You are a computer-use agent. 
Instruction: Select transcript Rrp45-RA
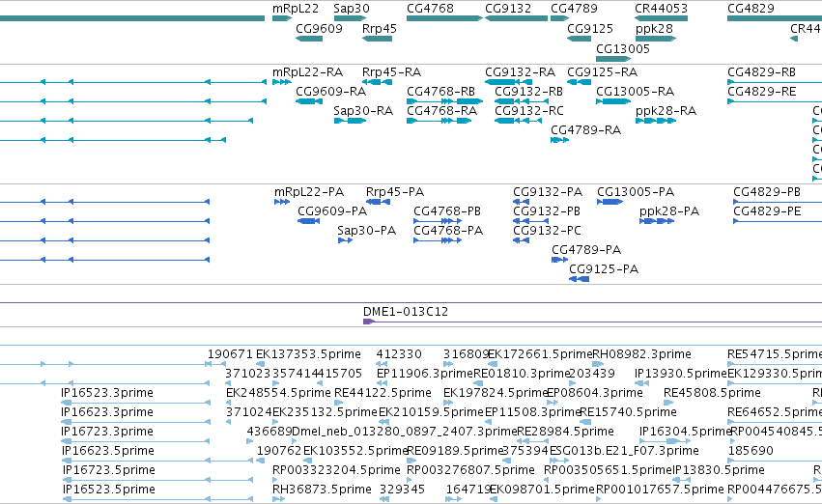point(377,82)
